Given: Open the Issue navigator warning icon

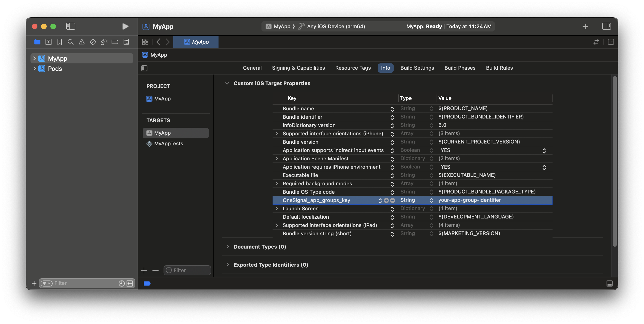Looking at the screenshot, I should 82,42.
